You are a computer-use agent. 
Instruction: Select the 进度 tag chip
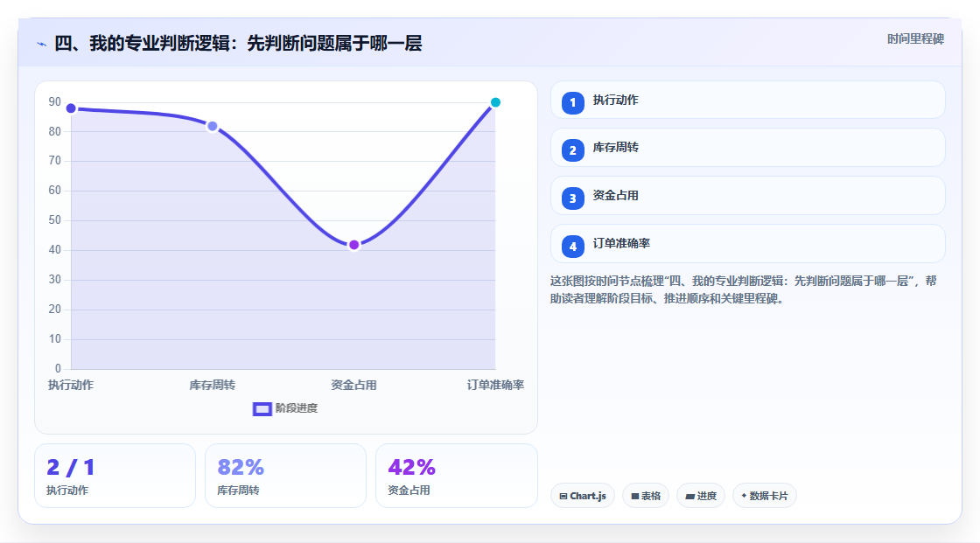701,496
